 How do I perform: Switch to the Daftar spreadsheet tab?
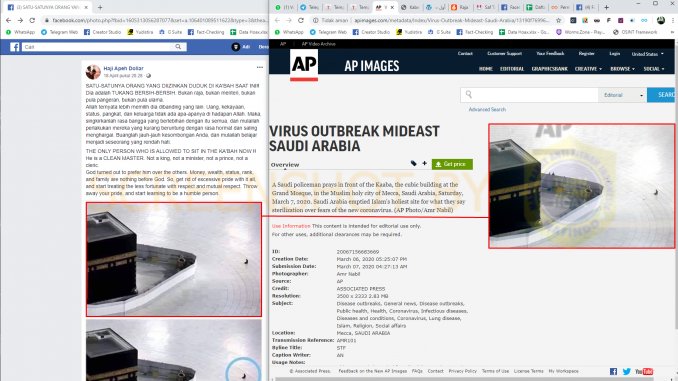535,7
